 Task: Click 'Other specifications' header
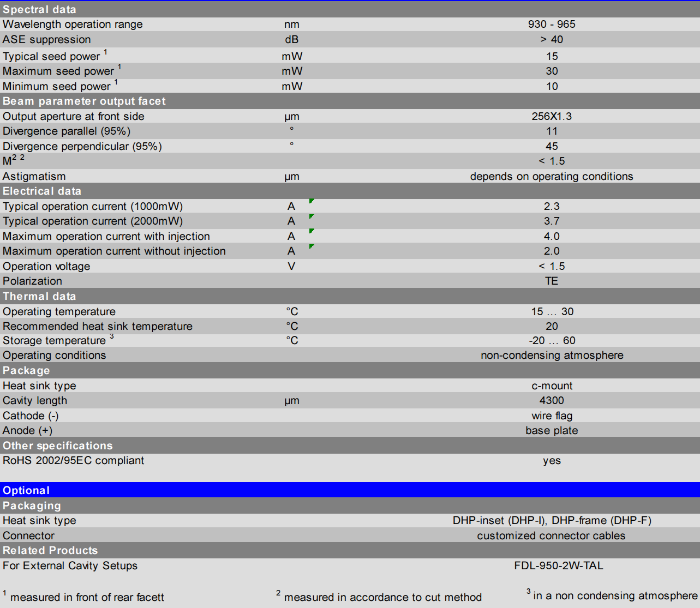[350, 446]
